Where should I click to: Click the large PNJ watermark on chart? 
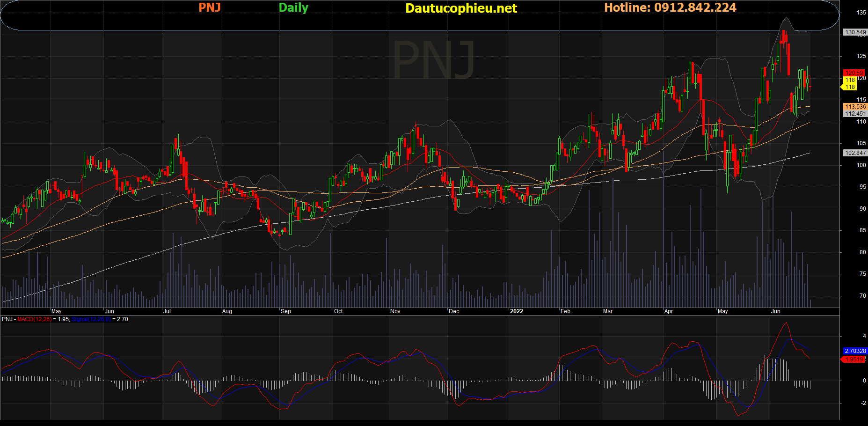(x=434, y=60)
